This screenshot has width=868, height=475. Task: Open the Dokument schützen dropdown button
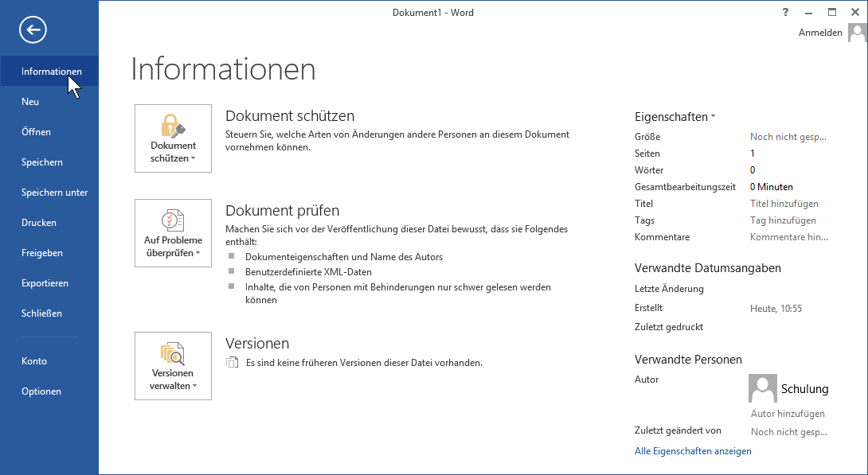click(x=173, y=151)
